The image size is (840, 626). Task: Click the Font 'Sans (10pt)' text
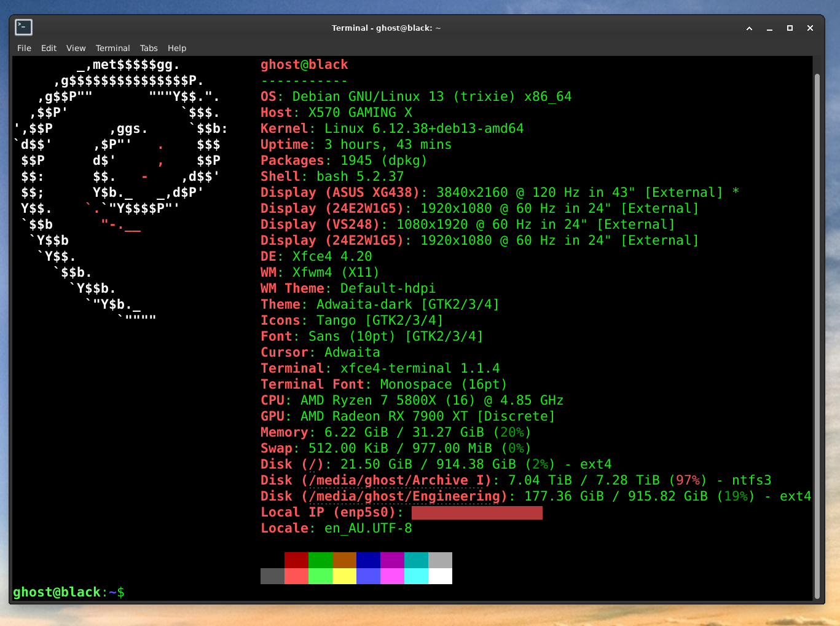click(352, 336)
